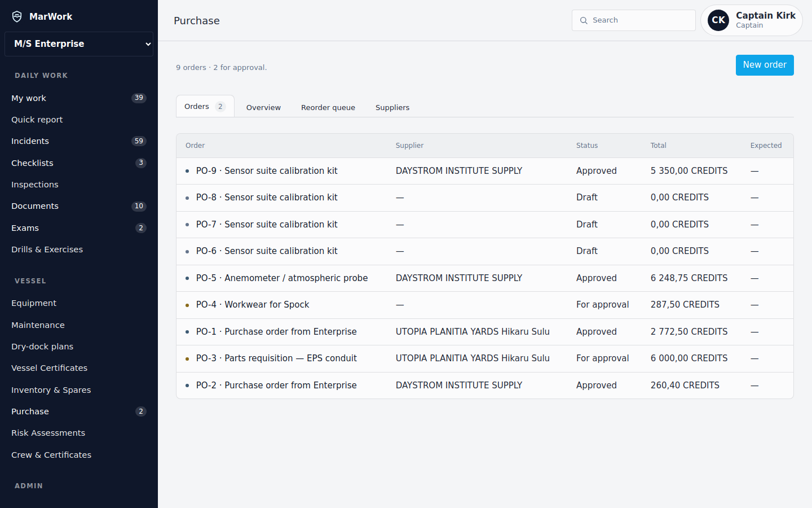The image size is (812, 508).
Task: Open the M/S Enterprise vessel dropdown
Action: tap(79, 44)
